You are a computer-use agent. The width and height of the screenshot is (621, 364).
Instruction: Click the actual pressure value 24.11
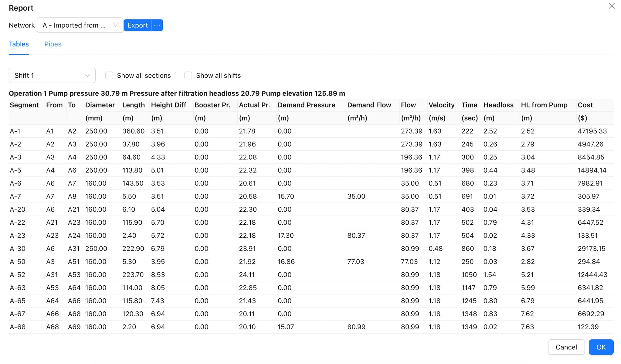tap(247, 275)
